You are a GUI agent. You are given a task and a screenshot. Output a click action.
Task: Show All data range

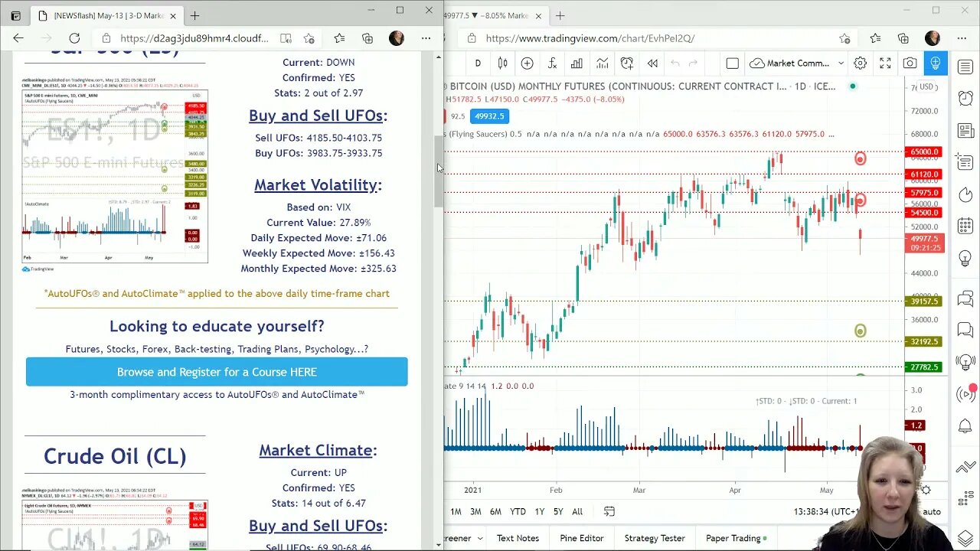(577, 511)
